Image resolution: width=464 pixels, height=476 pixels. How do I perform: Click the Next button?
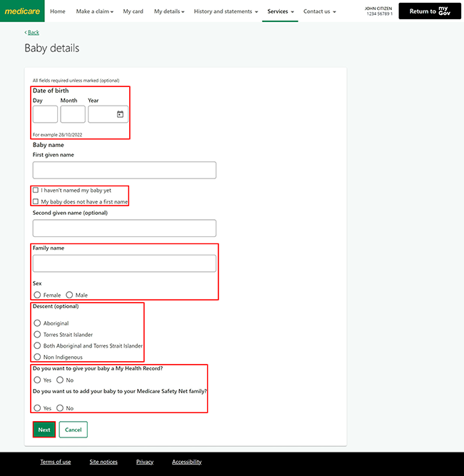[x=44, y=430]
